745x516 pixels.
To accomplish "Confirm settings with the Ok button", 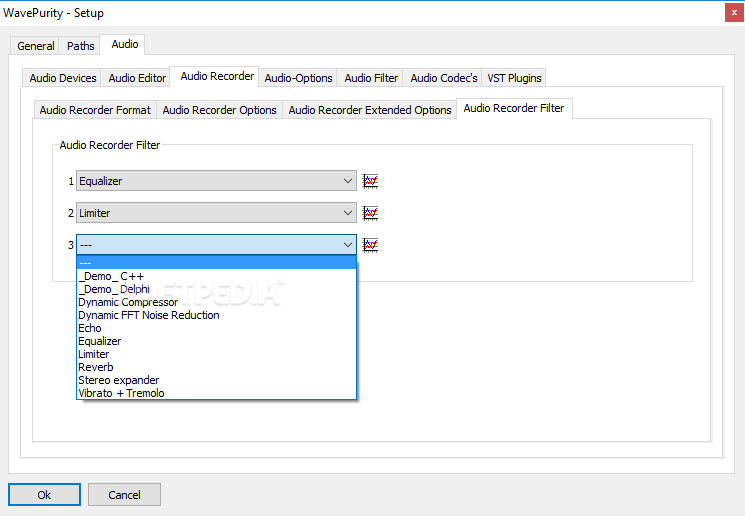I will coord(44,495).
